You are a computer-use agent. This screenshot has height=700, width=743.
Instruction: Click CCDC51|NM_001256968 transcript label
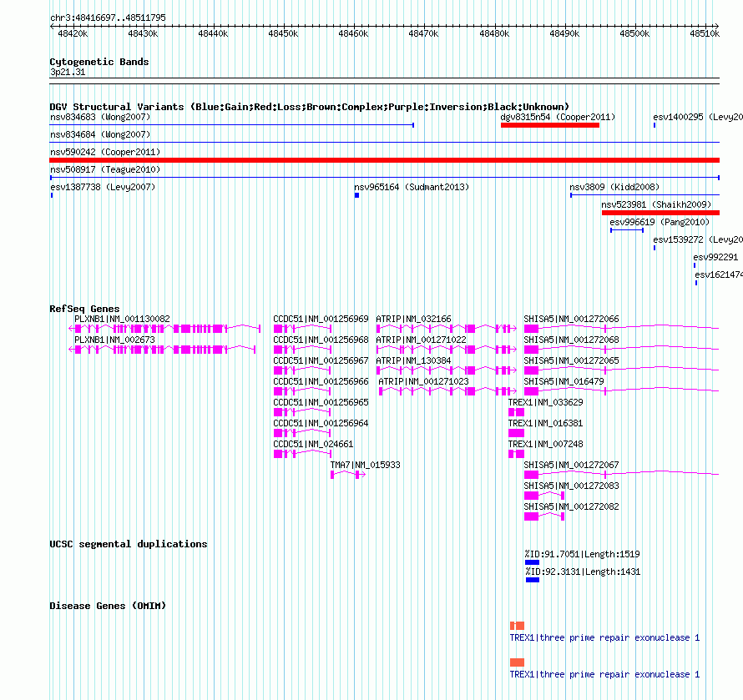tap(321, 340)
